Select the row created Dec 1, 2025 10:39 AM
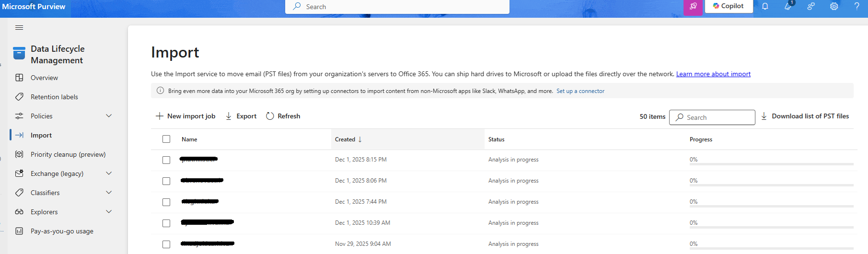Viewport: 868px width, 254px height. (166, 223)
